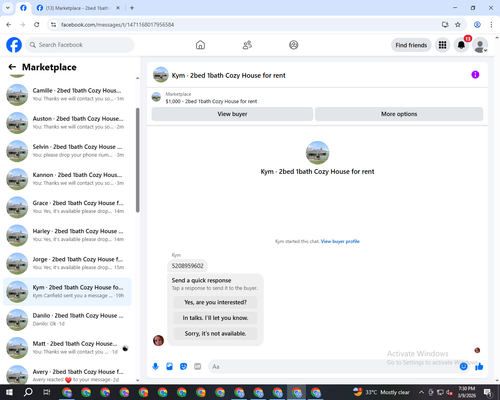Open the GIF picker icon

(x=198, y=367)
